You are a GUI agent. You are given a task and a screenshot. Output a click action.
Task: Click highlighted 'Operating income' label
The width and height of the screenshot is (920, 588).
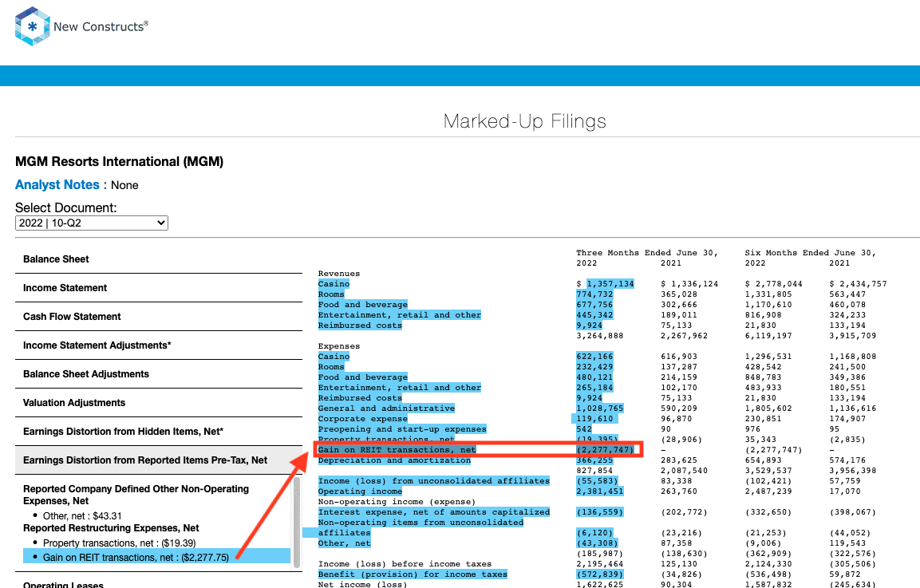click(x=360, y=491)
